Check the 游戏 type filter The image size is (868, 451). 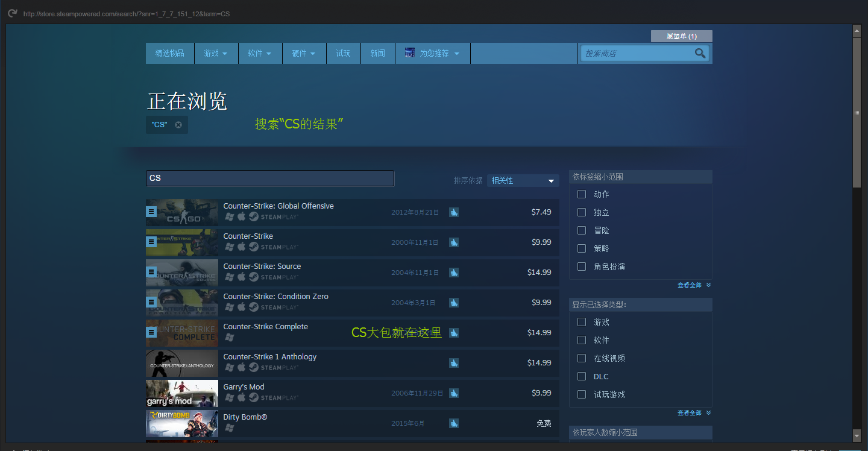point(582,322)
